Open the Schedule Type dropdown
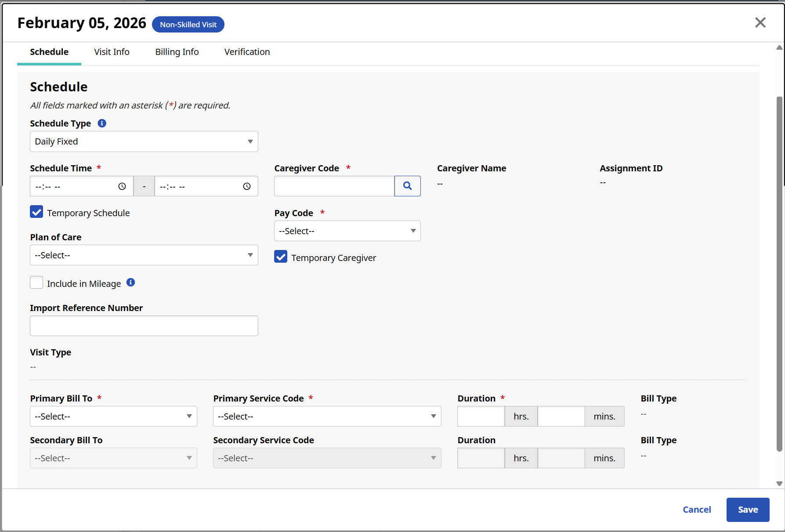The width and height of the screenshot is (785, 532). click(144, 141)
